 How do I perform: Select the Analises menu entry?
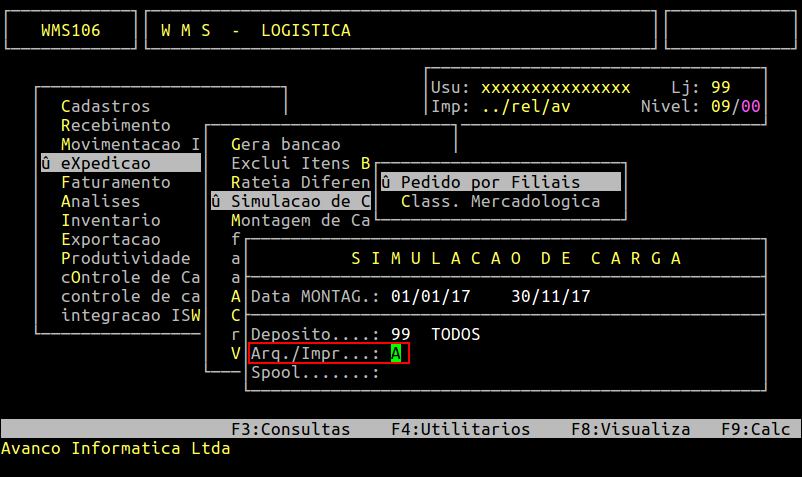pyautogui.click(x=101, y=201)
